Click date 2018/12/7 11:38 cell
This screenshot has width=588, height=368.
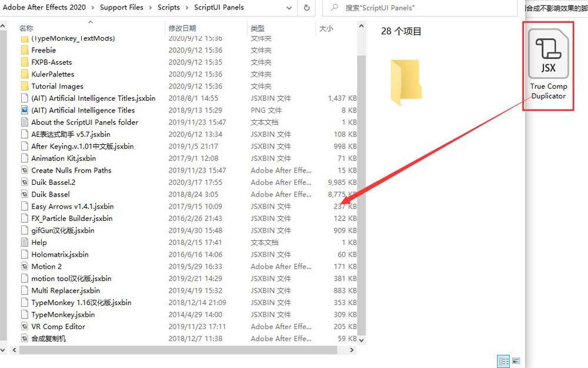195,339
